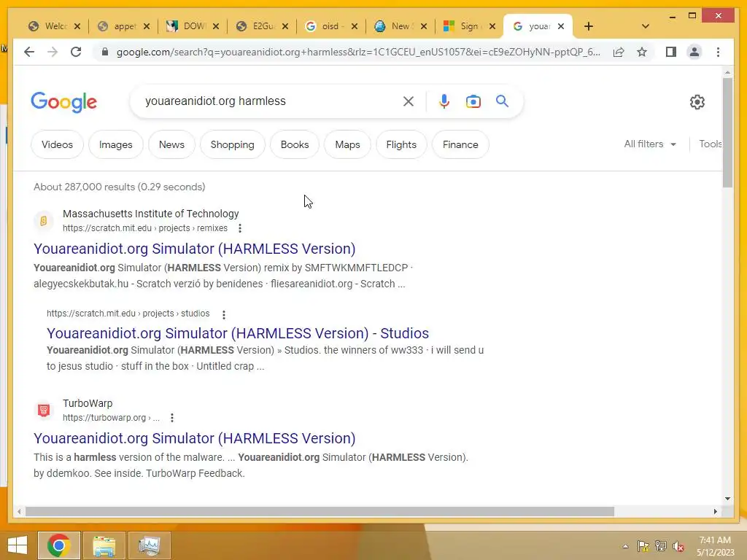Show hidden system tray icons
The image size is (747, 560).
pos(625,546)
